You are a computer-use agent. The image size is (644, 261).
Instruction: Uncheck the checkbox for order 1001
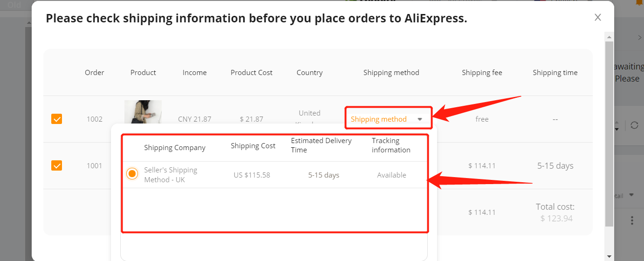point(56,165)
